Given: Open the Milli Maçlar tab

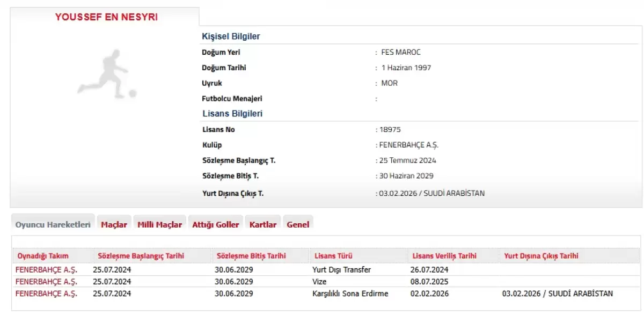Looking at the screenshot, I should pyautogui.click(x=159, y=224).
